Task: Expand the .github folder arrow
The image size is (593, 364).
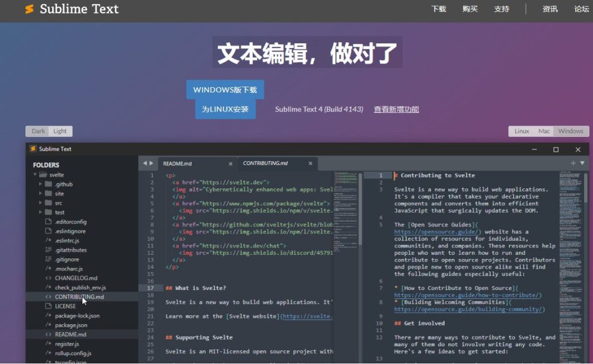Action: [x=40, y=184]
